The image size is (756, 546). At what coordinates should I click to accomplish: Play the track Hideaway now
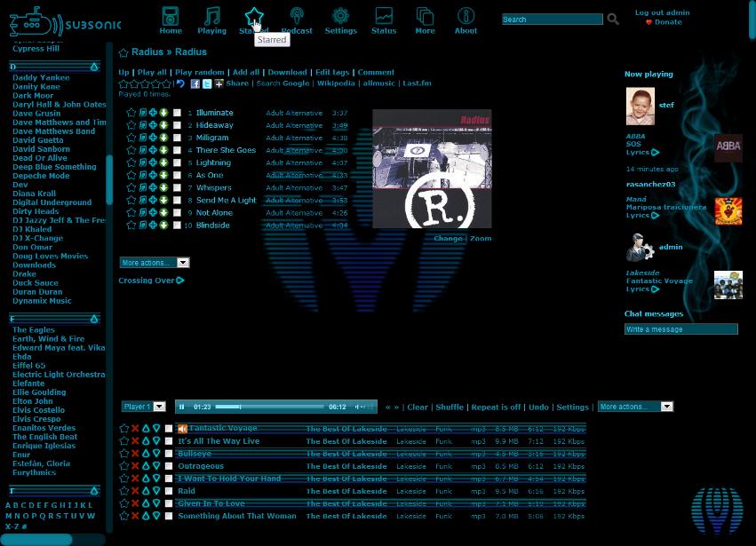[143, 125]
